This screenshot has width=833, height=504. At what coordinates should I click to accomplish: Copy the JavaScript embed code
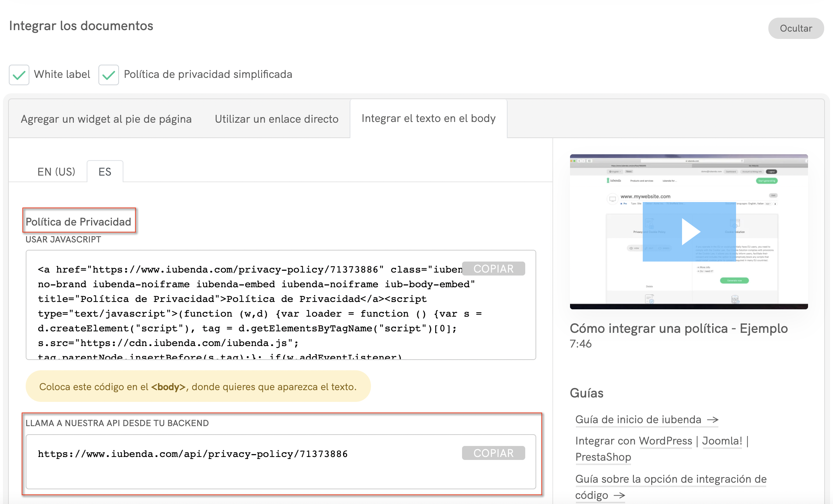tap(493, 269)
